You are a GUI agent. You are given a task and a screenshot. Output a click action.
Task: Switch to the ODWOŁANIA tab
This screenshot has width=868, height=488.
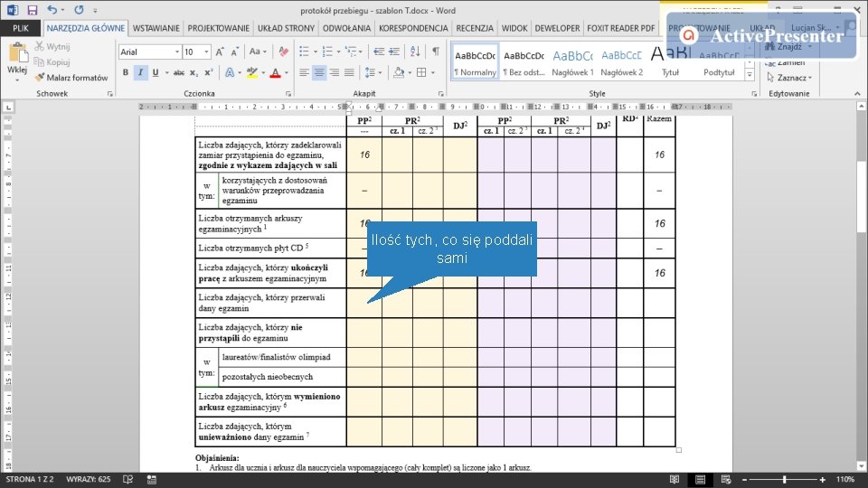point(346,28)
